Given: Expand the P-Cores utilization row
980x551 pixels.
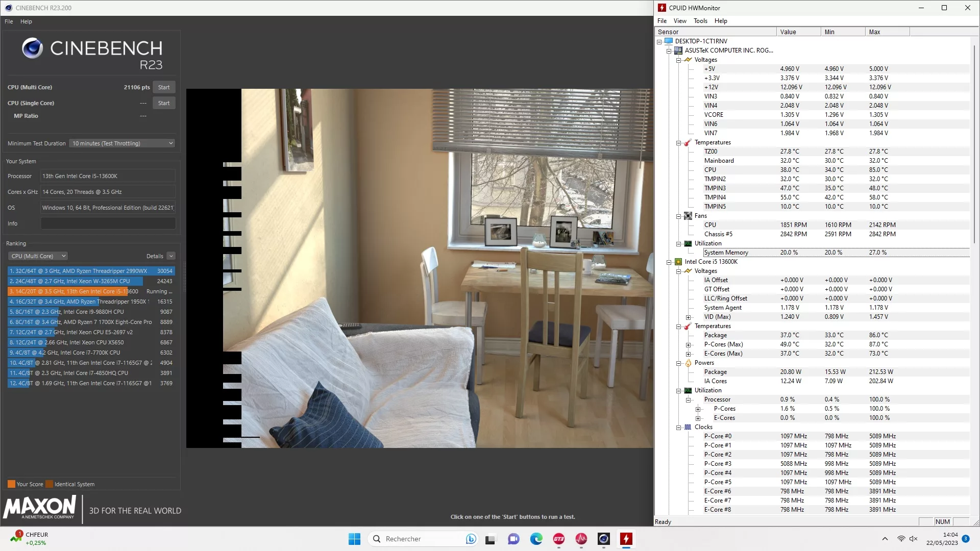Looking at the screenshot, I should (698, 409).
